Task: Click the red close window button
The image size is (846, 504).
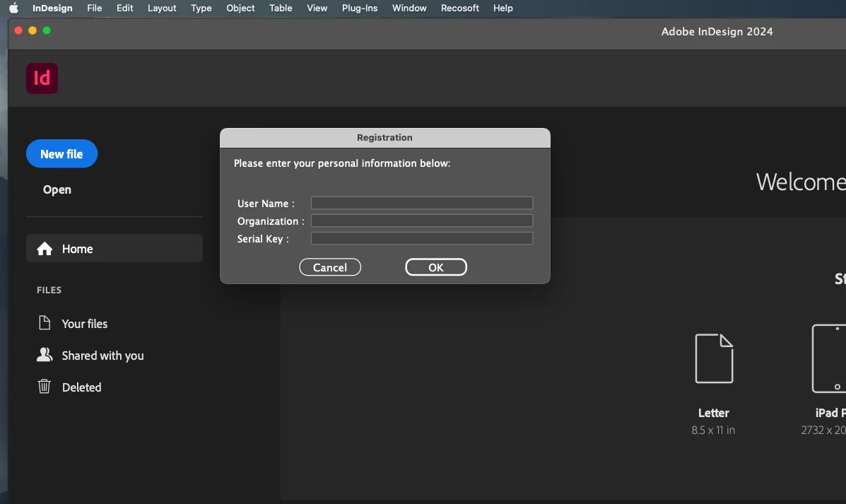Action: 18,30
